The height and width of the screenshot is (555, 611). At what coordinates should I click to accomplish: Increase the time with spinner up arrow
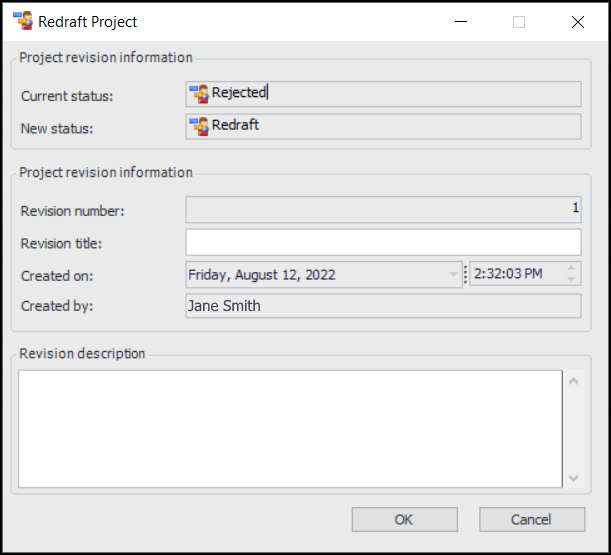point(572,268)
